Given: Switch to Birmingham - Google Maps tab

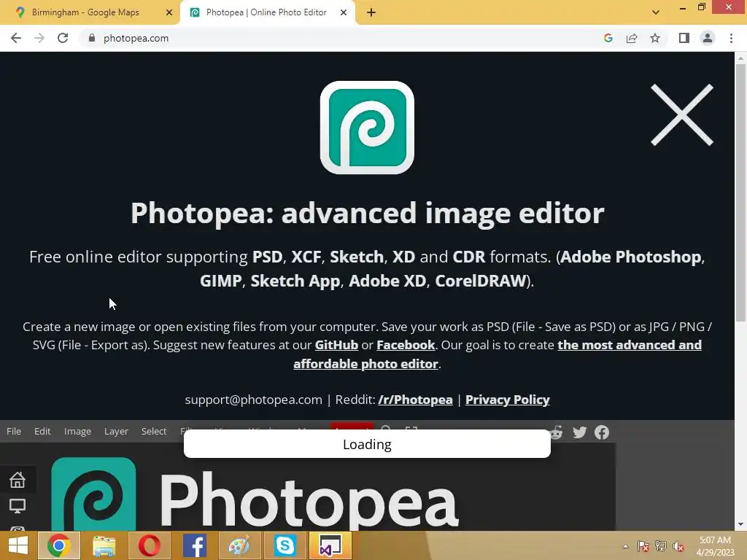Looking at the screenshot, I should (x=86, y=12).
